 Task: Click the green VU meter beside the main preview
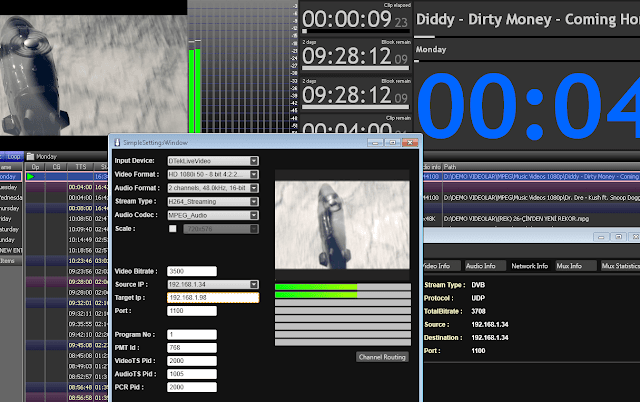point(195,91)
